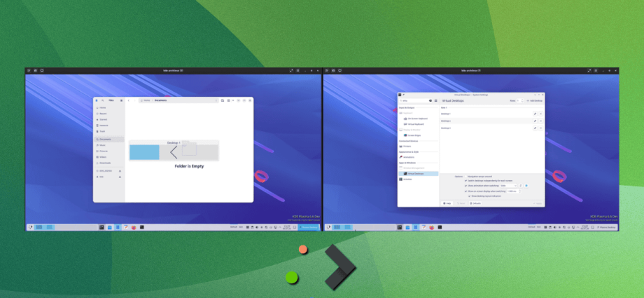Click the clock in the left VM panel

click(x=288, y=227)
